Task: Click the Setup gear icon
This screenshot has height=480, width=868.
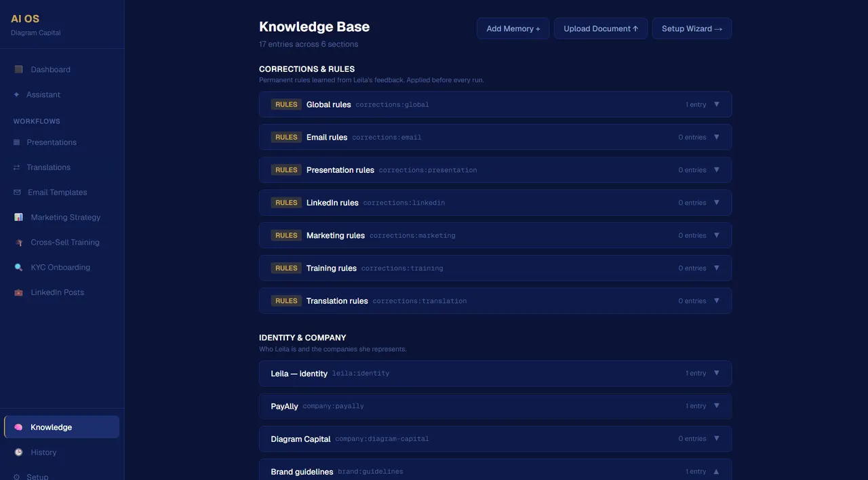Action: pos(17,477)
